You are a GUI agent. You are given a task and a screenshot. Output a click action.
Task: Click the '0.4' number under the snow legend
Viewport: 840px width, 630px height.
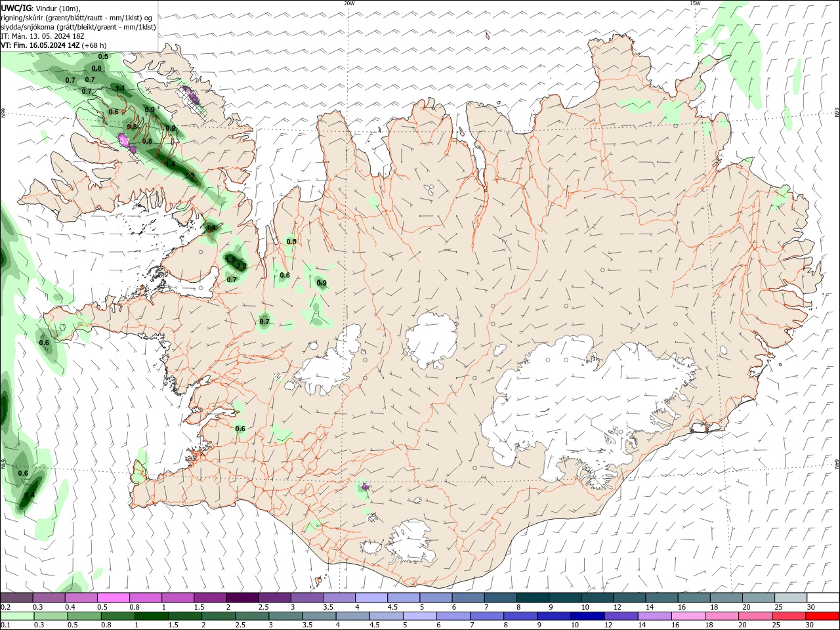point(70,607)
